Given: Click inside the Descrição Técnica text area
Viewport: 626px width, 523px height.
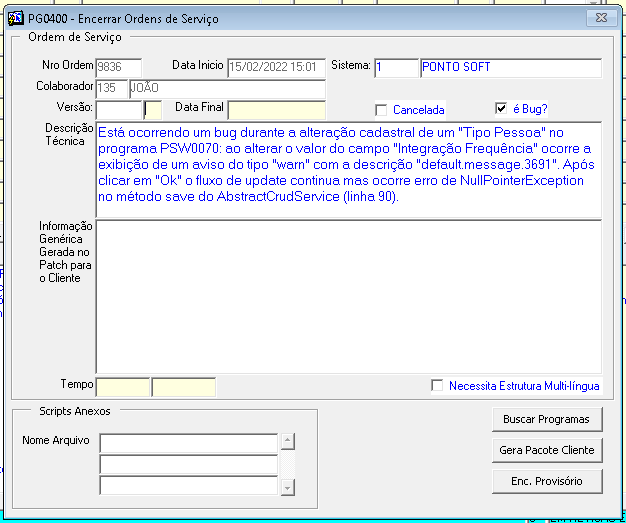Looking at the screenshot, I should point(349,170).
